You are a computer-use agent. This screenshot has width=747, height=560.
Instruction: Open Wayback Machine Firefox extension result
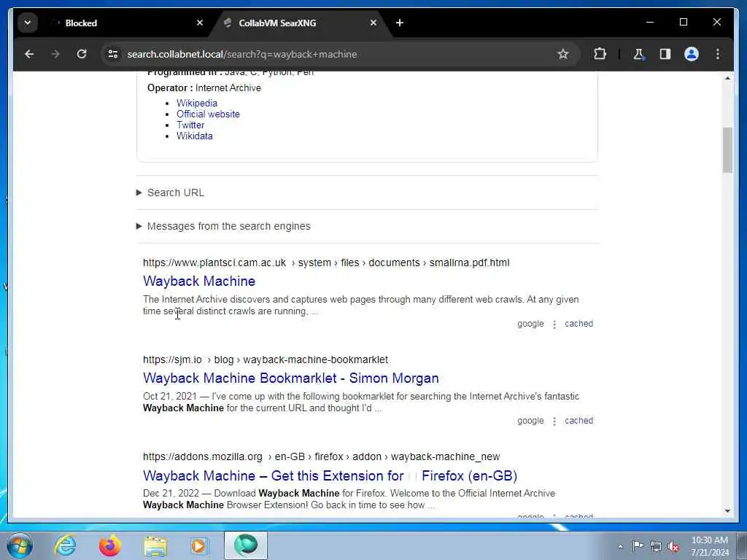click(x=330, y=475)
